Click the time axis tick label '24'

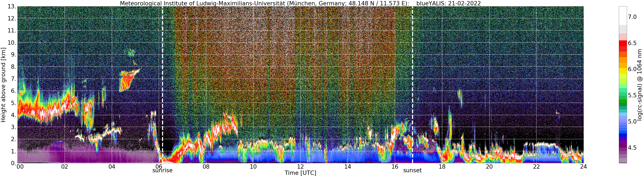pyautogui.click(x=583, y=167)
